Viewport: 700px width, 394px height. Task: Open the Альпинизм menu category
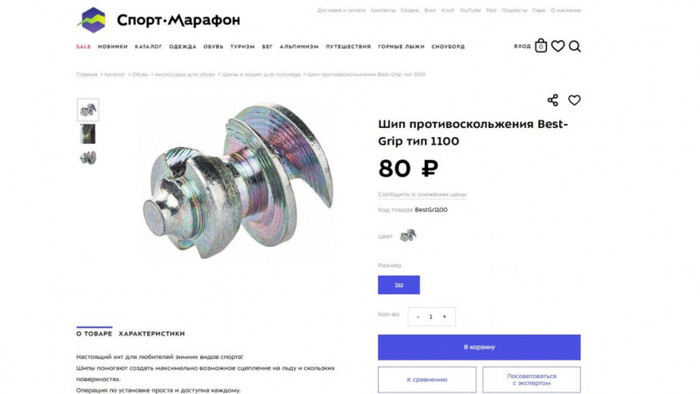(x=299, y=46)
